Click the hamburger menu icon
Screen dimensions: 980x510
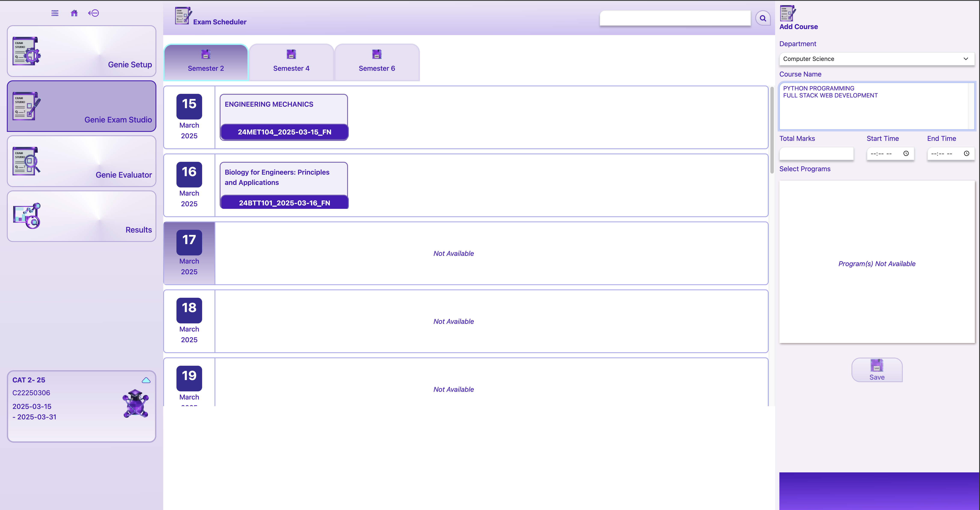point(55,13)
